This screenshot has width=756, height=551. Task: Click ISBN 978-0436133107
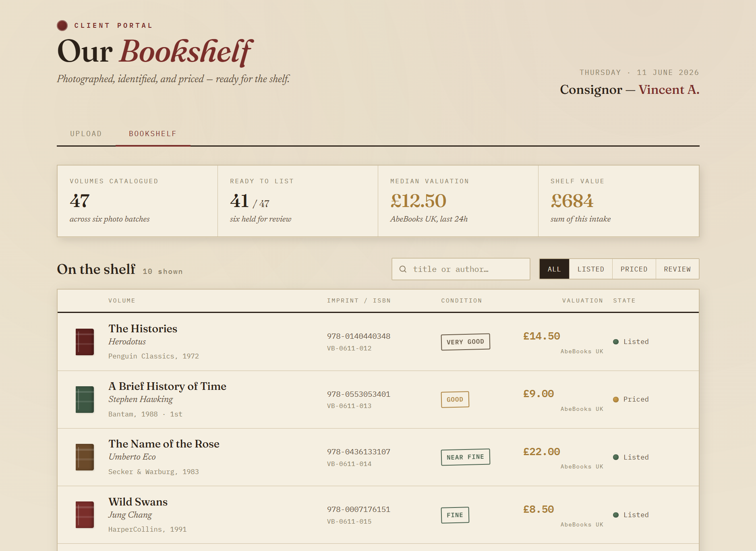tap(358, 452)
